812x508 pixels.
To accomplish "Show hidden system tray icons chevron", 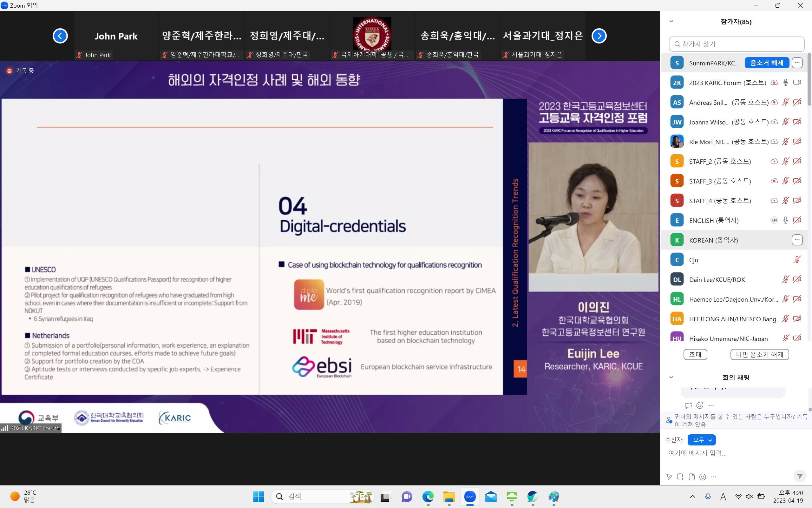I will click(x=692, y=497).
